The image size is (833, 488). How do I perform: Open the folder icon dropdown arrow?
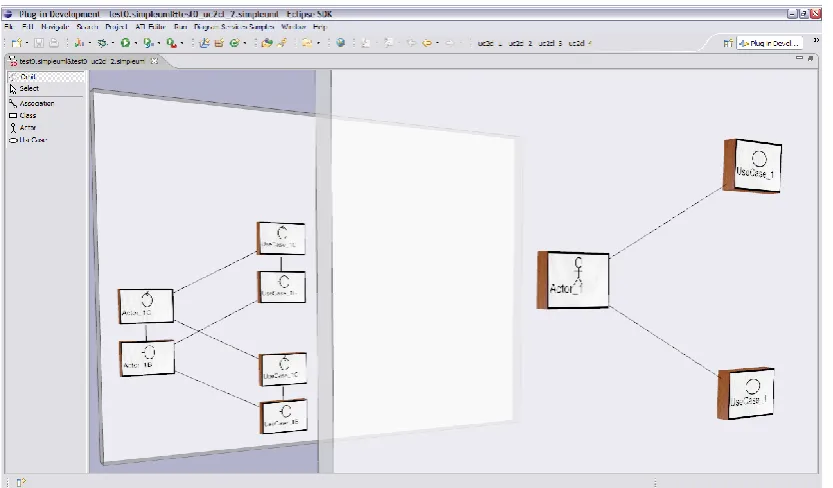pyautogui.click(x=318, y=44)
